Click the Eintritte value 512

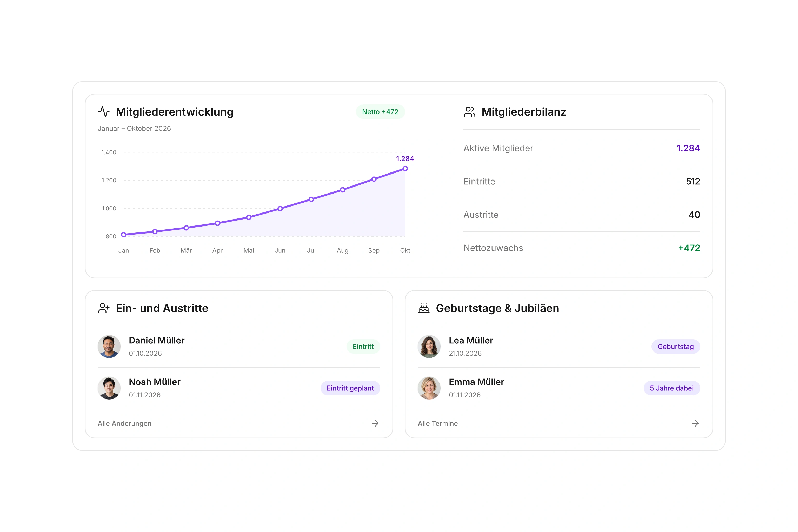pyautogui.click(x=693, y=182)
